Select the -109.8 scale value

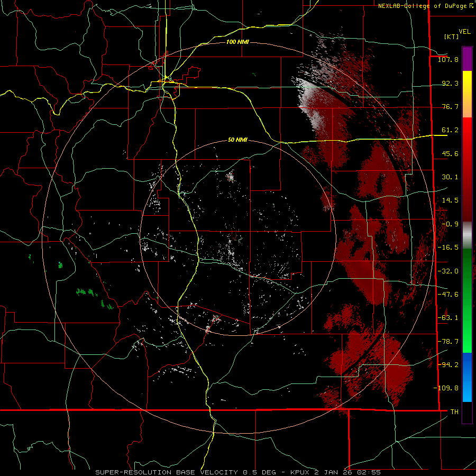446,388
